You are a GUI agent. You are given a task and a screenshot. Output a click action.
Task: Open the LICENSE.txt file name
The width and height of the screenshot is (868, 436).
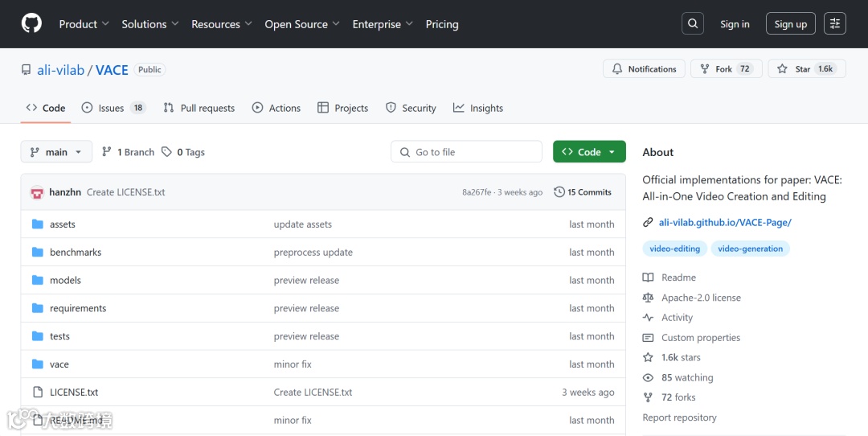click(74, 393)
